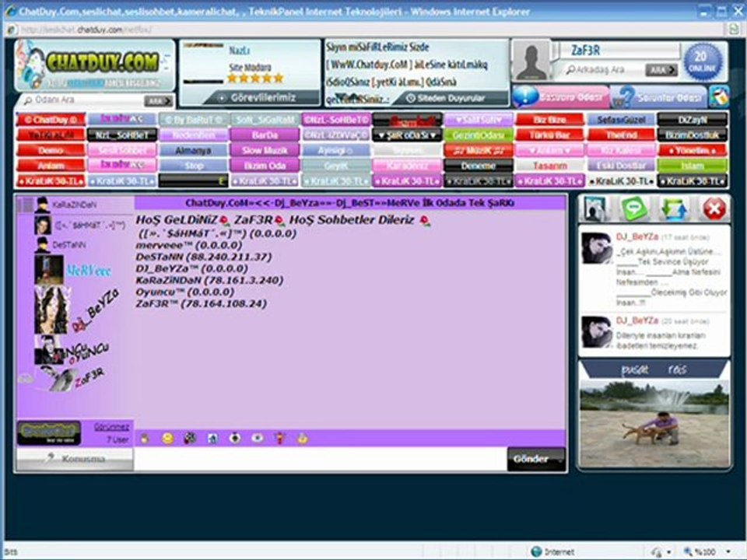Click the Görünmez link
The width and height of the screenshot is (747, 560).
pyautogui.click(x=111, y=427)
